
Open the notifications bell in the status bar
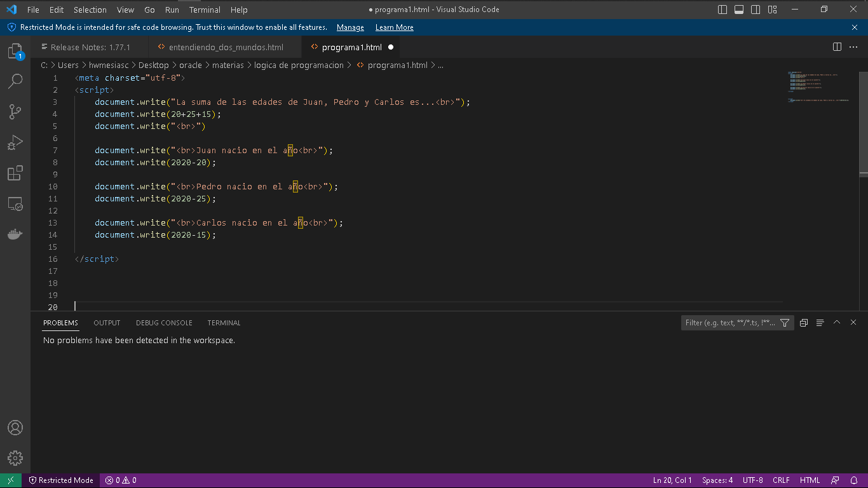[x=853, y=480]
